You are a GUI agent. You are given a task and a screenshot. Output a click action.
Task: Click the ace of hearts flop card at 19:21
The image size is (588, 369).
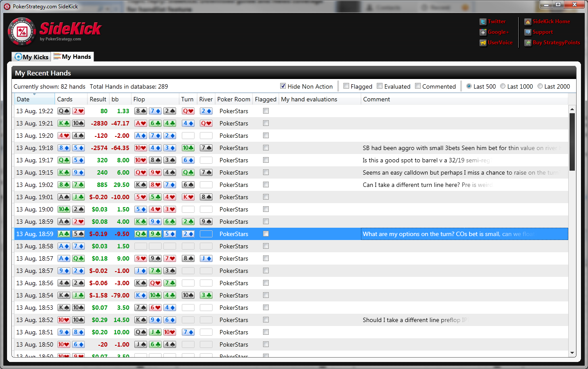pos(141,123)
